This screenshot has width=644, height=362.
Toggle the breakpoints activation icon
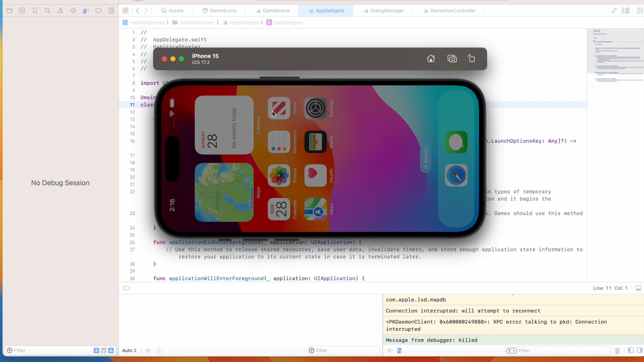pos(127,288)
